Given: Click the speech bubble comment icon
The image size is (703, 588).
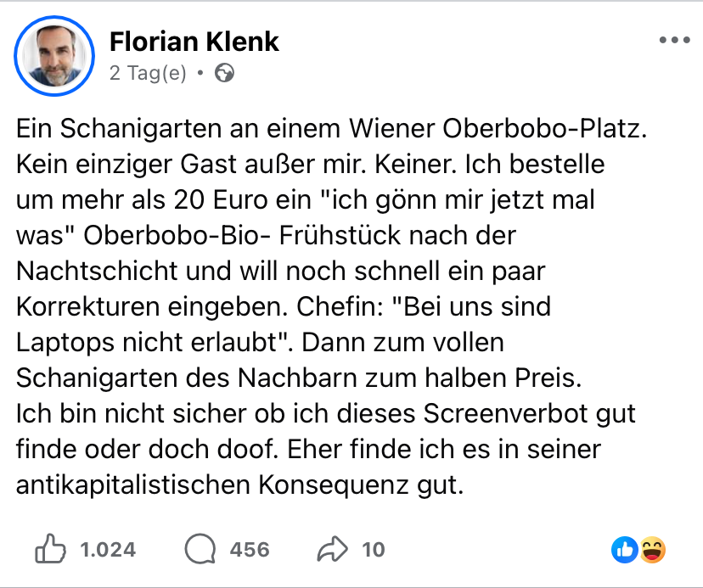Looking at the screenshot, I should pos(200,549).
